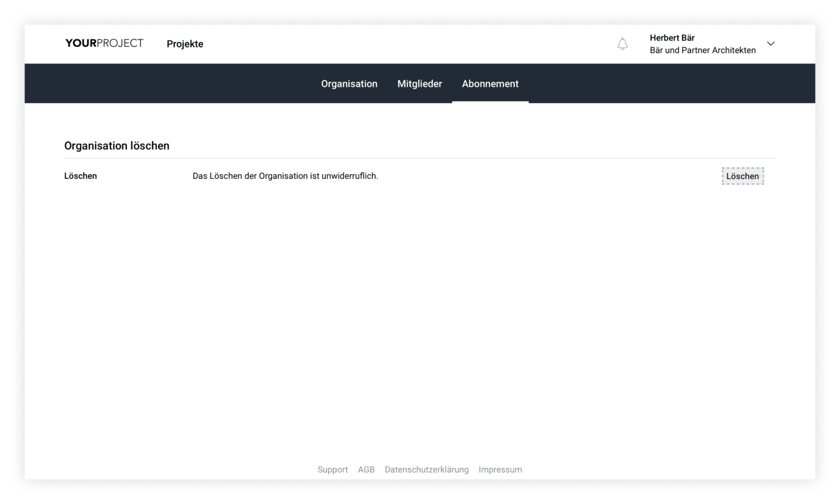This screenshot has width=840, height=504.
Task: Switch to the Mitglieder tab
Action: tap(419, 83)
